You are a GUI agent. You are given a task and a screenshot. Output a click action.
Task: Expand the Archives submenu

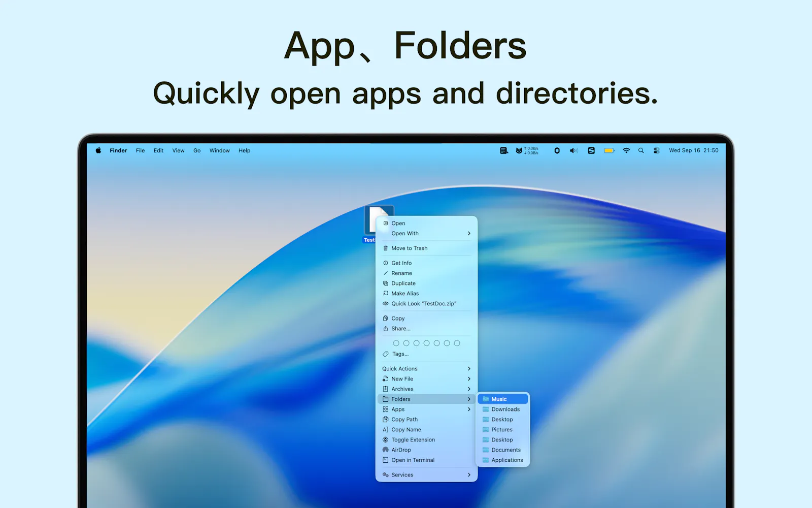click(426, 389)
